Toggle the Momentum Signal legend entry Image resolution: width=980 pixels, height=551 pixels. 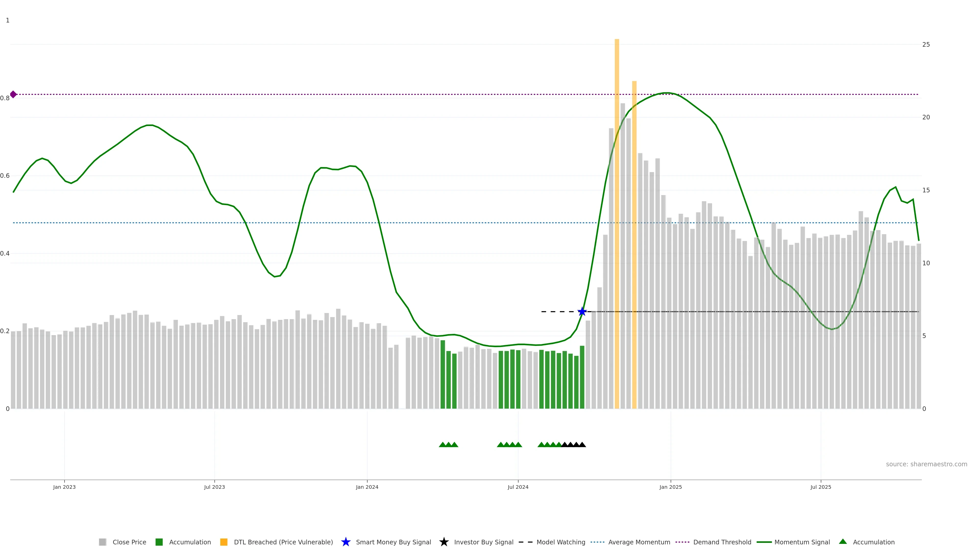pos(802,542)
